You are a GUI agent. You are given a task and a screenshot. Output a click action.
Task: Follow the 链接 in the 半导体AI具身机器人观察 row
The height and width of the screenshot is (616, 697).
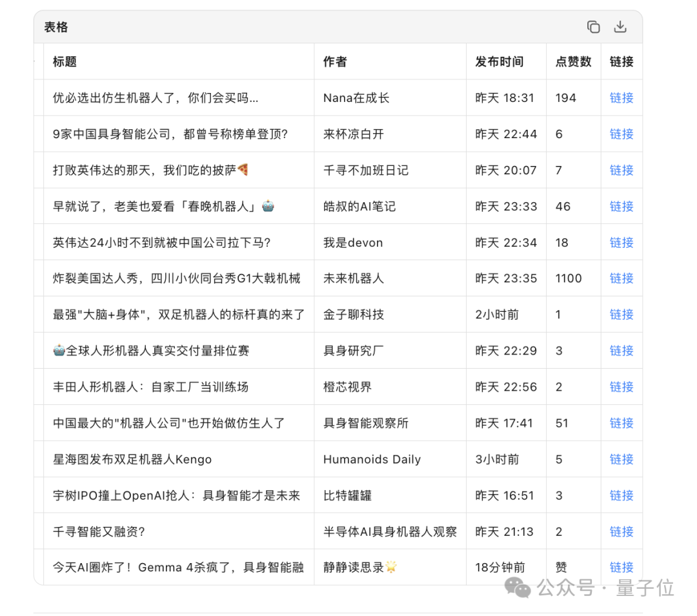coord(621,531)
